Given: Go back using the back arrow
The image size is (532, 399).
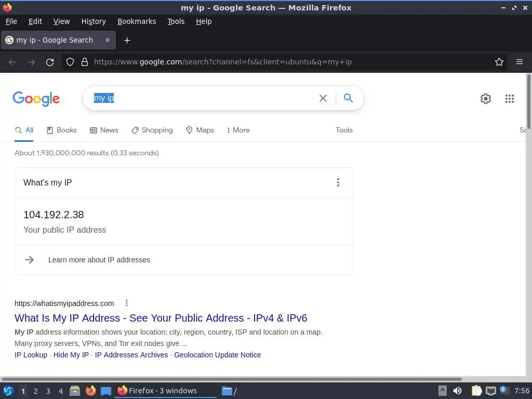Looking at the screenshot, I should (12, 62).
